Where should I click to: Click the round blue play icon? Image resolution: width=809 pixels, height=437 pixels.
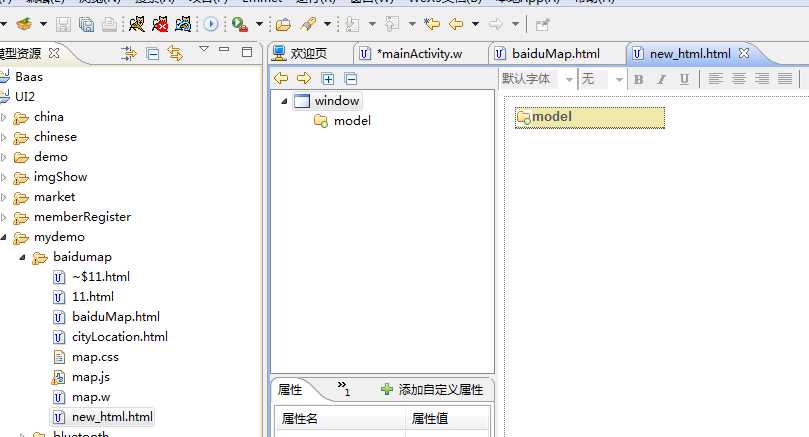[x=211, y=24]
